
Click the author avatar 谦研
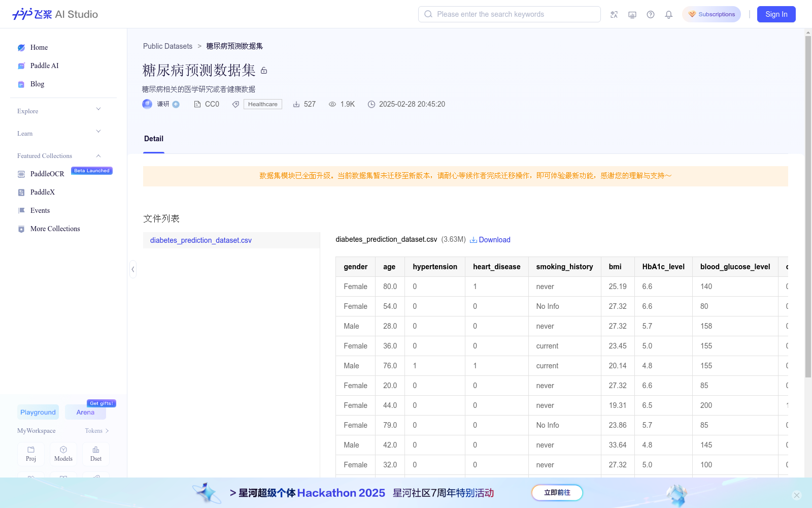point(147,104)
